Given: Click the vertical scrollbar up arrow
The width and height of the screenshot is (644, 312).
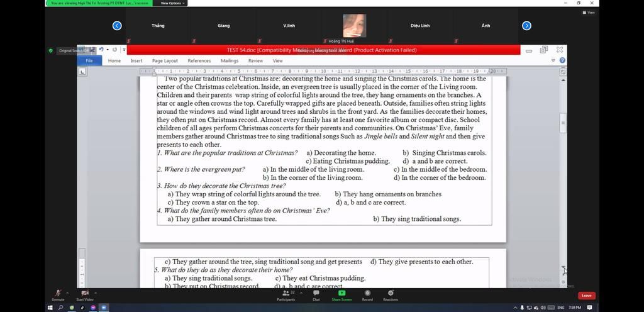Looking at the screenshot, I should pos(563,80).
